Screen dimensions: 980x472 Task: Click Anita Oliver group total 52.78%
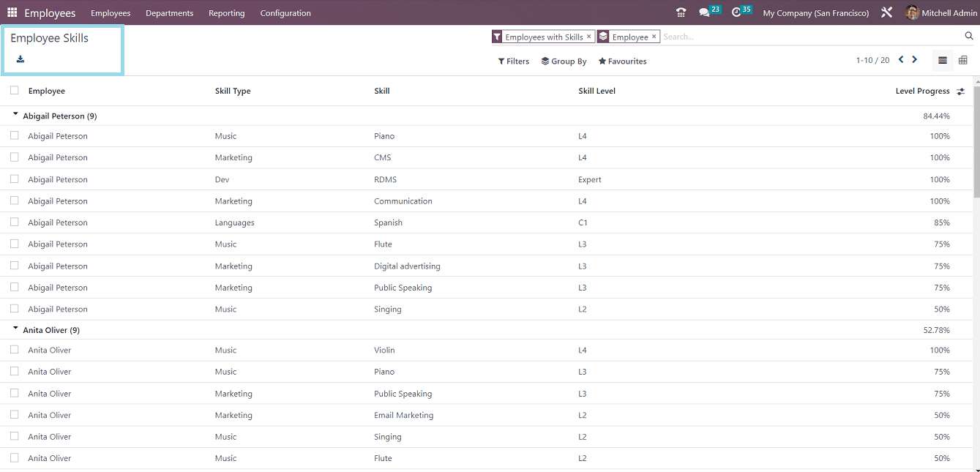936,331
